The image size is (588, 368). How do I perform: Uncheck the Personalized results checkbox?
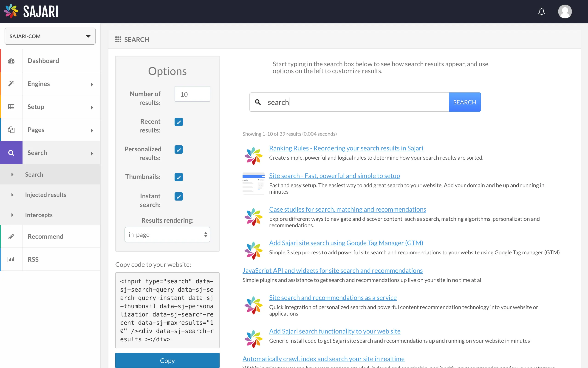pyautogui.click(x=179, y=149)
